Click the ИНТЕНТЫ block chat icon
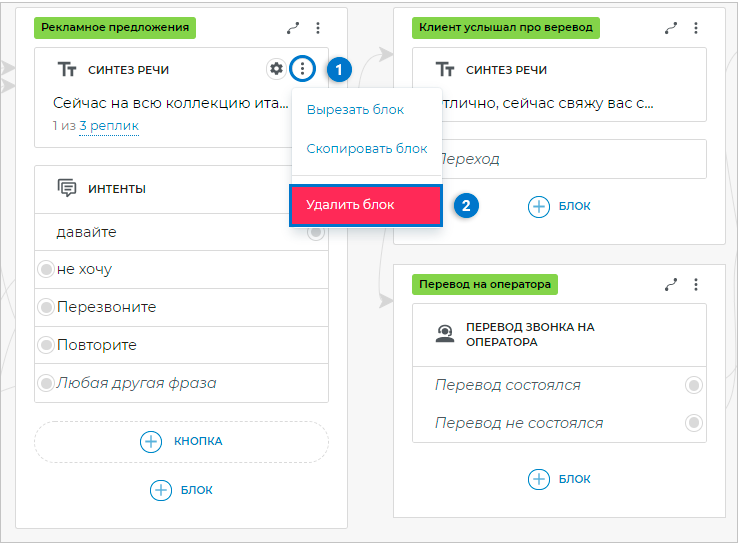Viewport: 738px width, 543px height. tap(67, 188)
